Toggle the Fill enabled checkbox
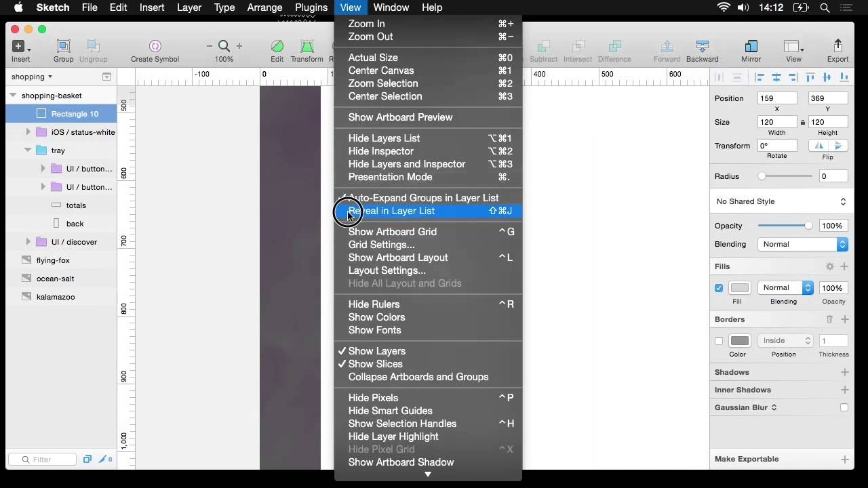 [719, 288]
